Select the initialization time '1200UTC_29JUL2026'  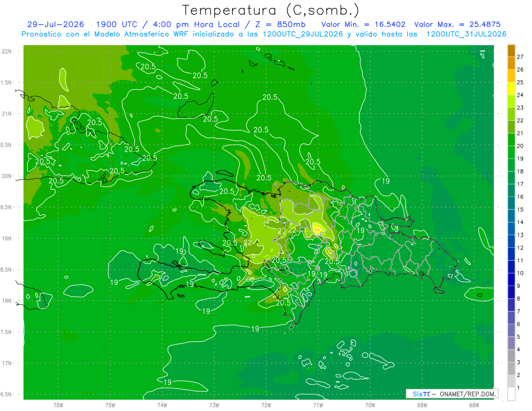(x=303, y=34)
